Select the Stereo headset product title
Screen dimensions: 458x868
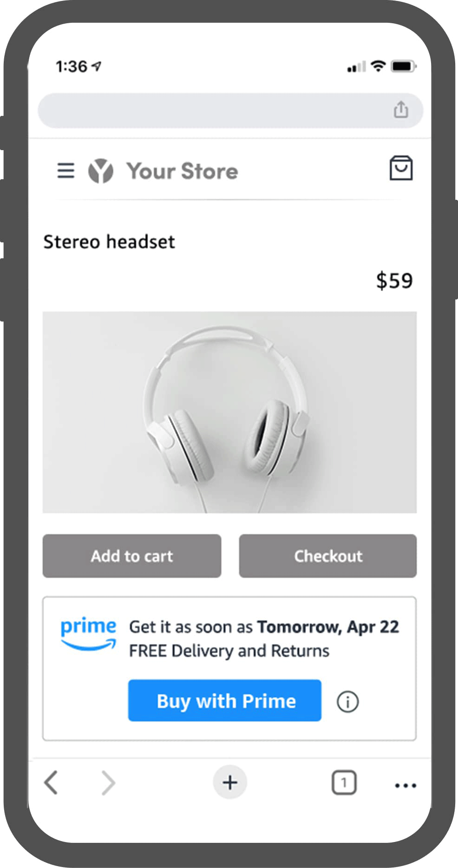point(109,242)
